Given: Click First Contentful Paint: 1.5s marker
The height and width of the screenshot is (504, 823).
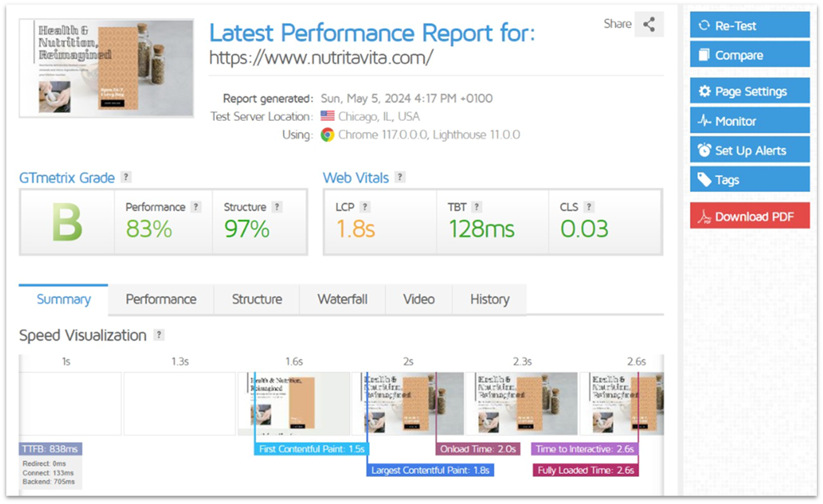Looking at the screenshot, I should coord(311,449).
